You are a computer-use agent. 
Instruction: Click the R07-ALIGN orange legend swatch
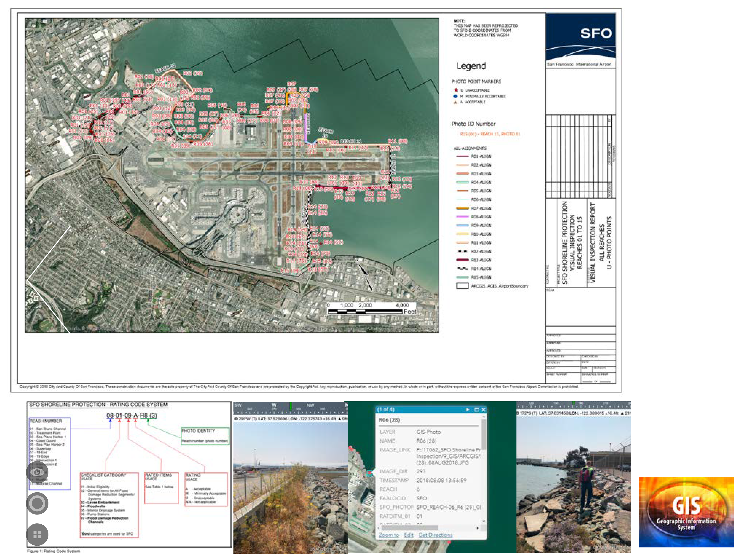[462, 208]
